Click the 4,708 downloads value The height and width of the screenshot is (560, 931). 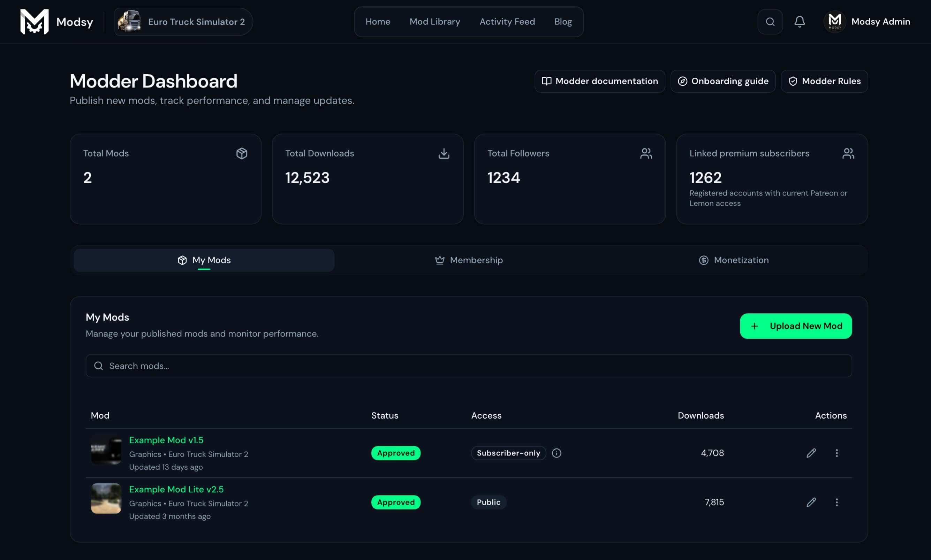[712, 453]
